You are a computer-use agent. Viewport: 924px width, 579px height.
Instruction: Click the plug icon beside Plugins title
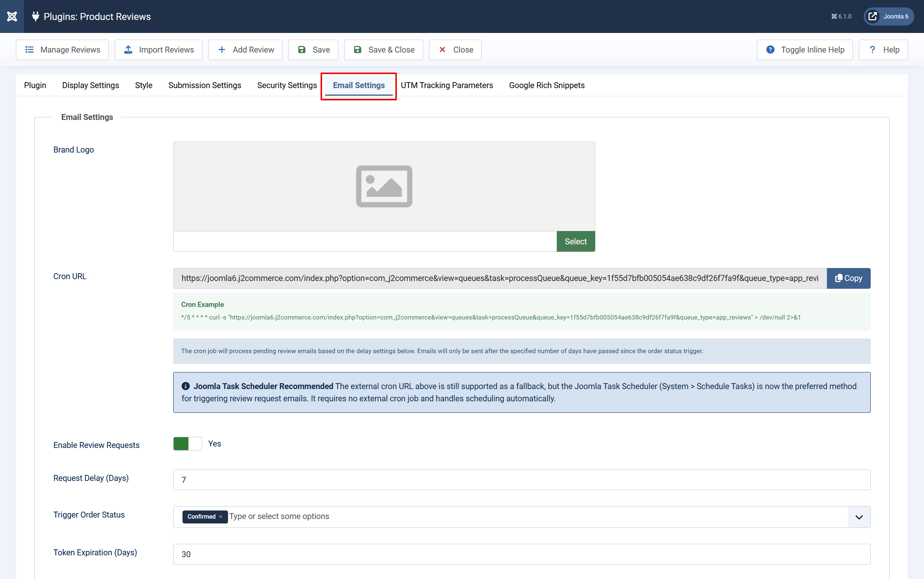[35, 16]
